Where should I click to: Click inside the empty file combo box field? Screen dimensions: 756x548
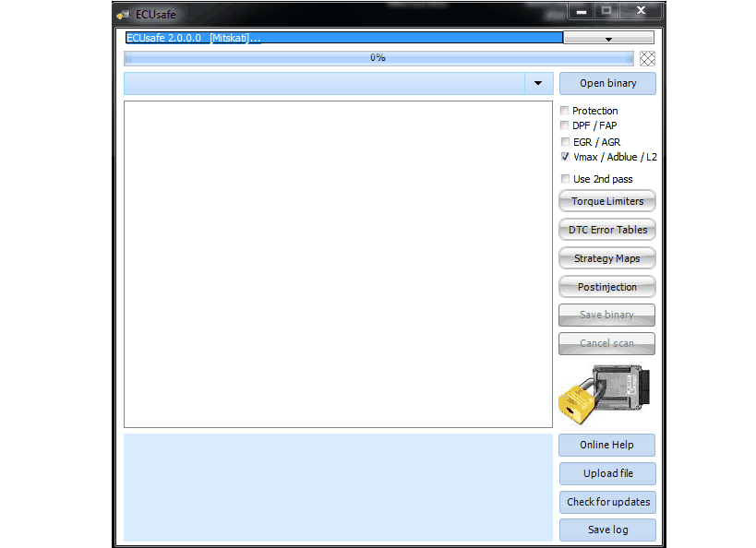coord(325,83)
